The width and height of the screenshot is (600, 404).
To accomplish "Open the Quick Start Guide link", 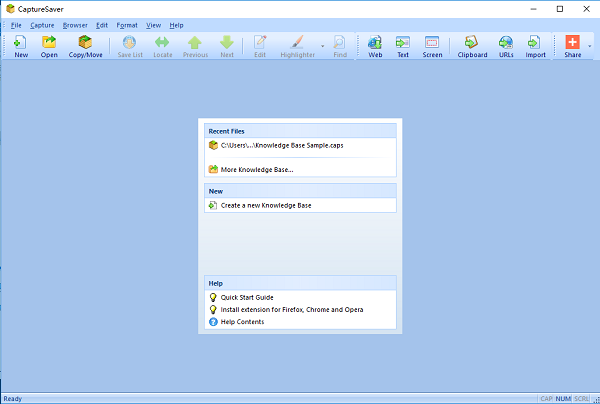I will (246, 297).
